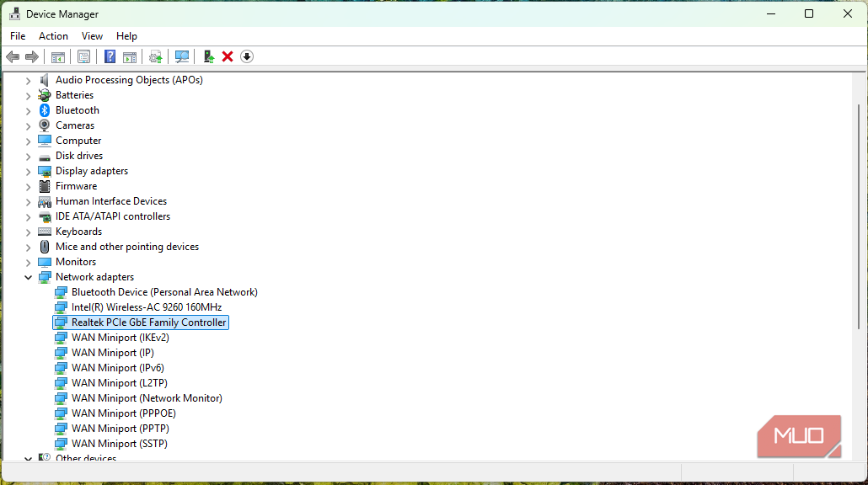Click the icon next to Intel(R) Wireless-AC 9260

(x=61, y=307)
